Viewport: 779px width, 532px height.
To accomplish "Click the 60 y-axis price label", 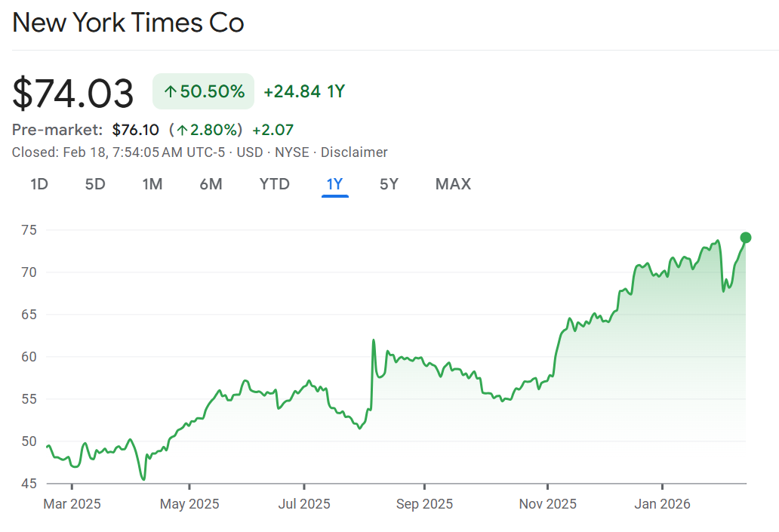I will [29, 356].
